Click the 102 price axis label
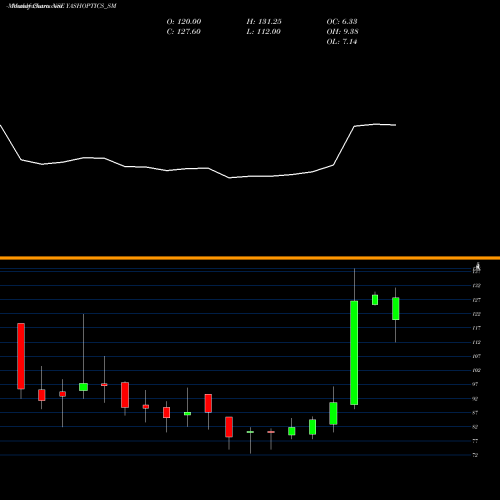This screenshot has width=500, height=500. 476,370
